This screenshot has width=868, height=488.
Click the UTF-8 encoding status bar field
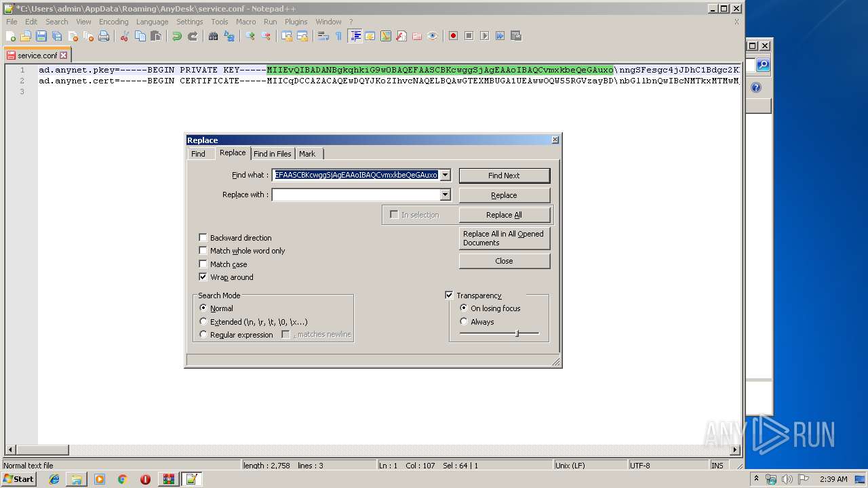coord(668,466)
